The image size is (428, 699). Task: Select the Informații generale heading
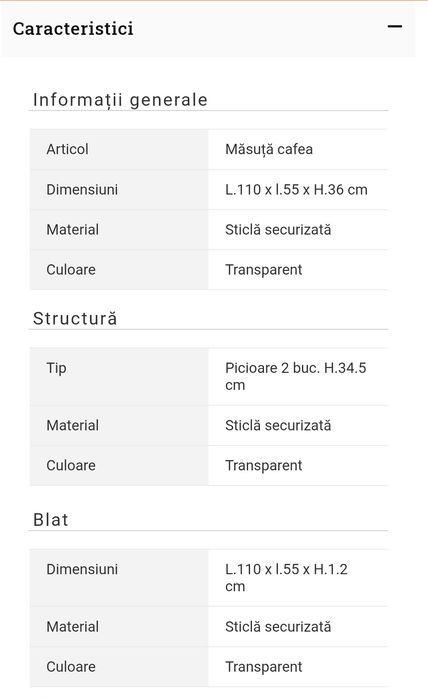[120, 100]
